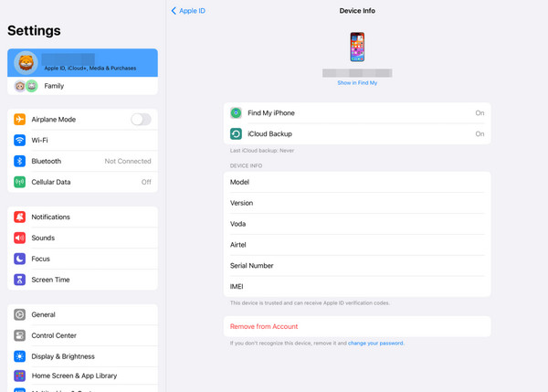Click the IMEI row

pyautogui.click(x=357, y=287)
